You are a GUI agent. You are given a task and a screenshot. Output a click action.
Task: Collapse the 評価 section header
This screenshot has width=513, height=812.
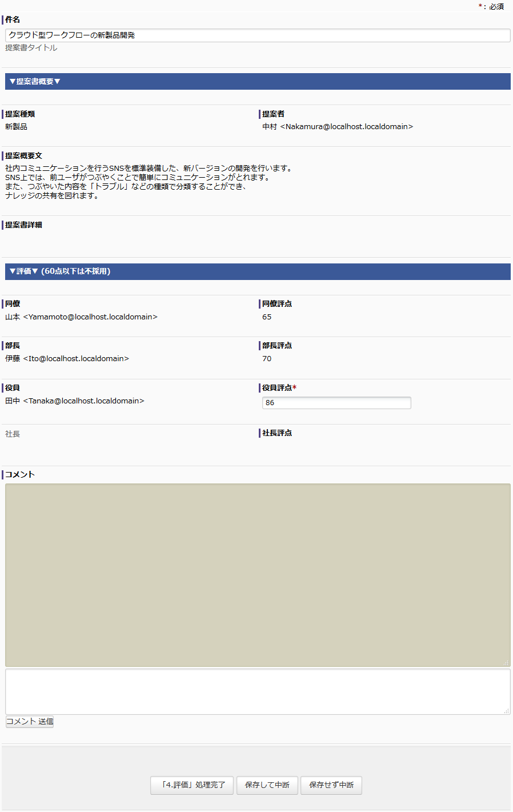click(x=60, y=271)
